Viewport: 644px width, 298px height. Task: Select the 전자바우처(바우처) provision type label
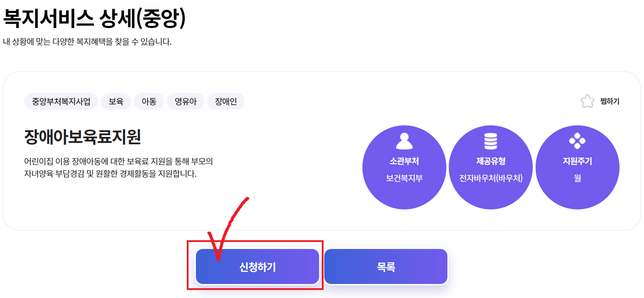click(491, 179)
